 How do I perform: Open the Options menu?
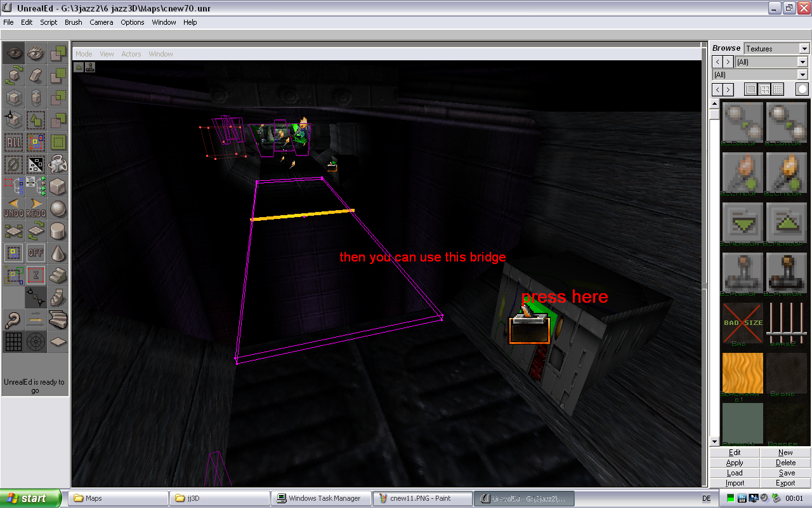click(133, 22)
